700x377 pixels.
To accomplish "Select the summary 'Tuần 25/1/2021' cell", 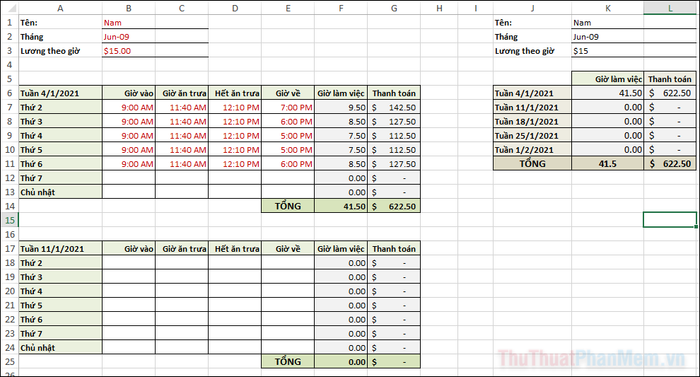I will (x=532, y=135).
